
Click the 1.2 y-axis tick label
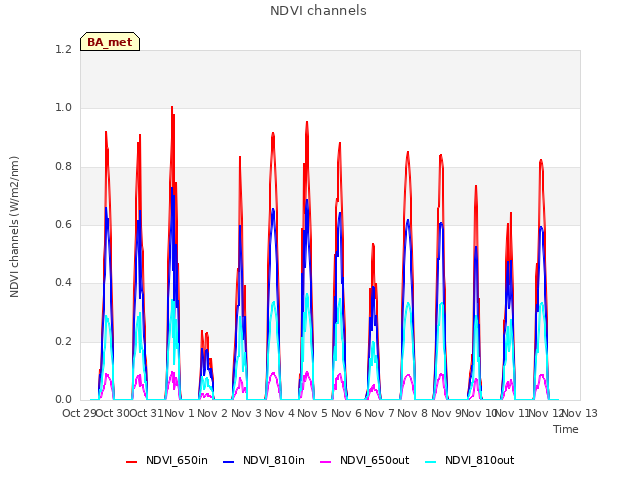[x=63, y=49]
